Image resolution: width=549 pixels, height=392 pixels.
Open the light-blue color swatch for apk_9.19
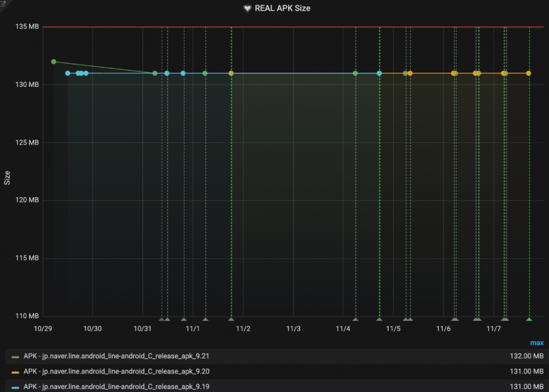coord(15,388)
